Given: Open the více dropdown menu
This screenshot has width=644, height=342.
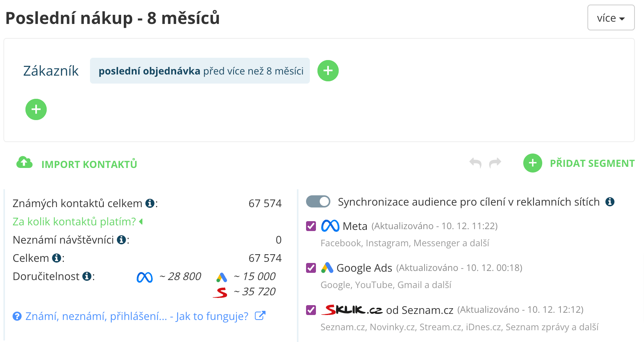Looking at the screenshot, I should [611, 18].
